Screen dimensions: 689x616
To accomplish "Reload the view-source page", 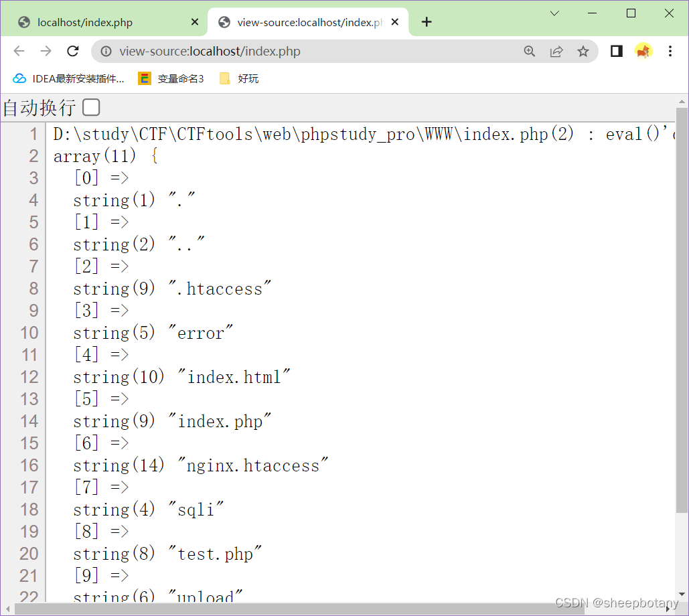I will coord(73,52).
